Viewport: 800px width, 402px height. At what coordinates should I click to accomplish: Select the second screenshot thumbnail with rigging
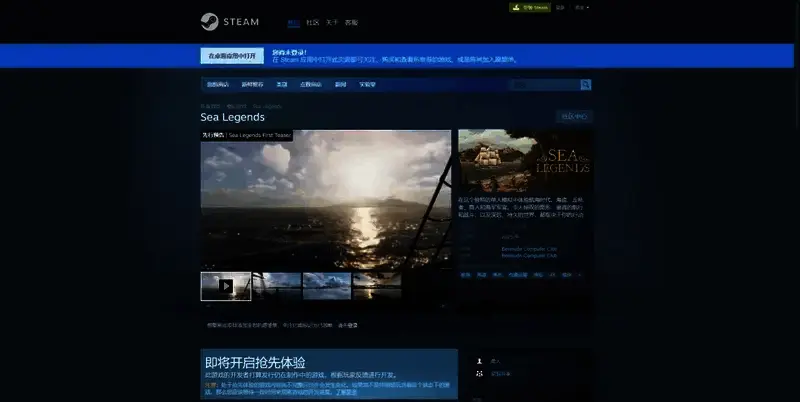tap(277, 286)
